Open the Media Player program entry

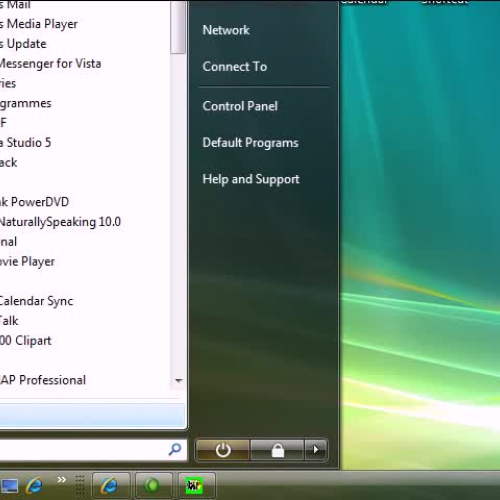point(39,24)
